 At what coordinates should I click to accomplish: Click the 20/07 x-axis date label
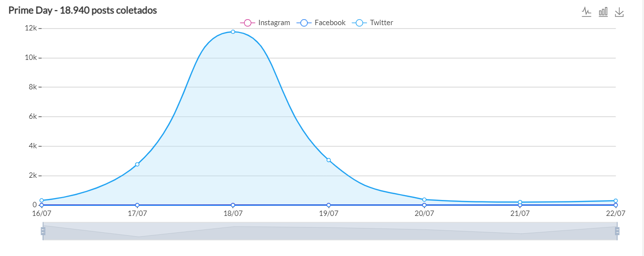pyautogui.click(x=424, y=213)
